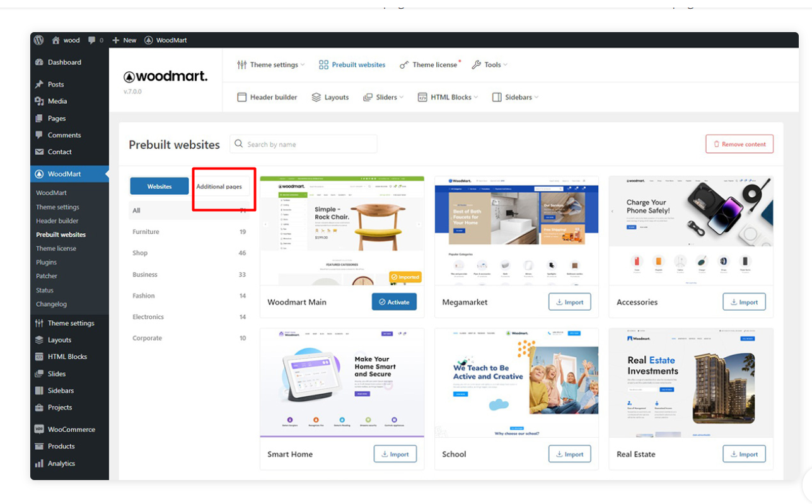
Task: Open 'Theme license' in top toolbar
Action: pyautogui.click(x=430, y=65)
